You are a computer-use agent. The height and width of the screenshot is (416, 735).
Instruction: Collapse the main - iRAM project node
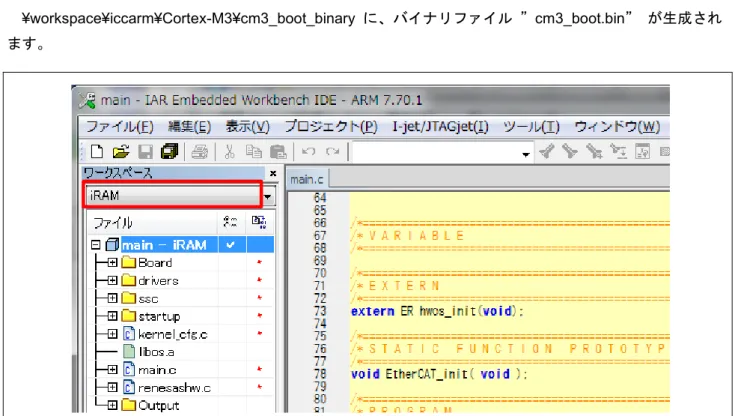[96, 245]
